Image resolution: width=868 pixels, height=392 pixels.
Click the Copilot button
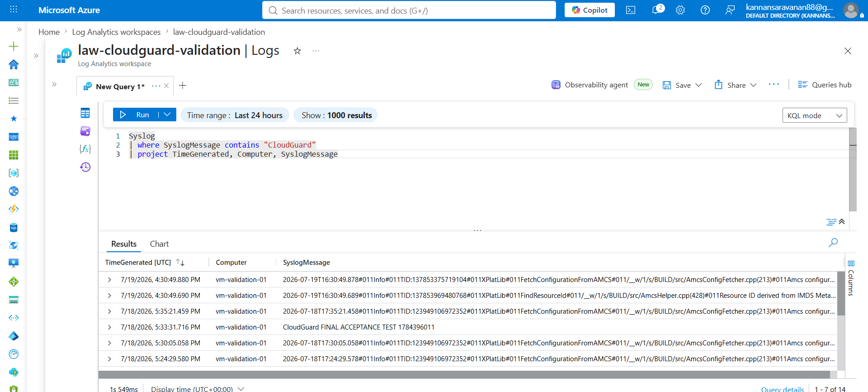tap(590, 10)
